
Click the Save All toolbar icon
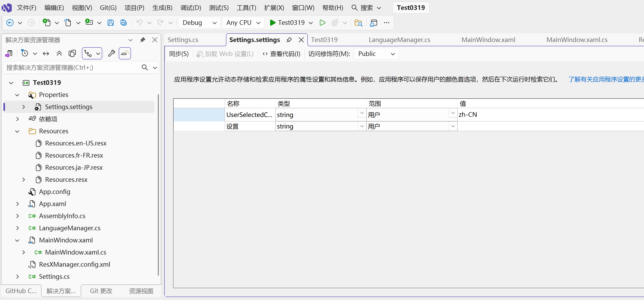tap(123, 23)
